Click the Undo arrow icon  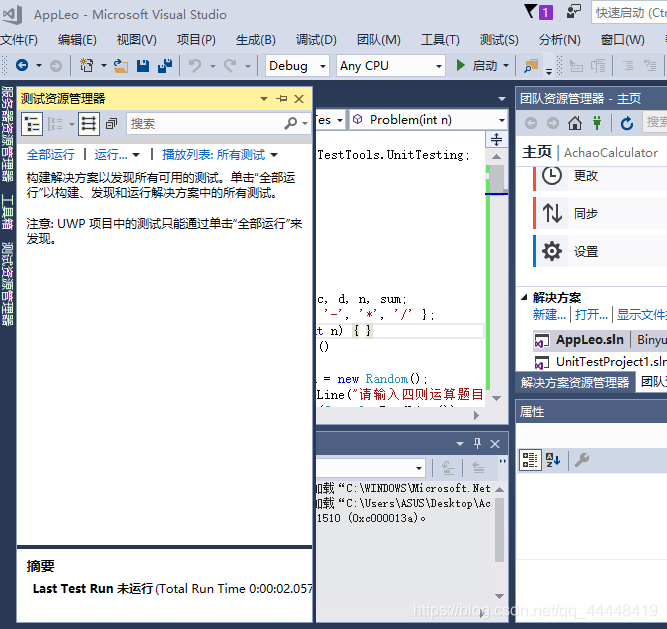[195, 65]
